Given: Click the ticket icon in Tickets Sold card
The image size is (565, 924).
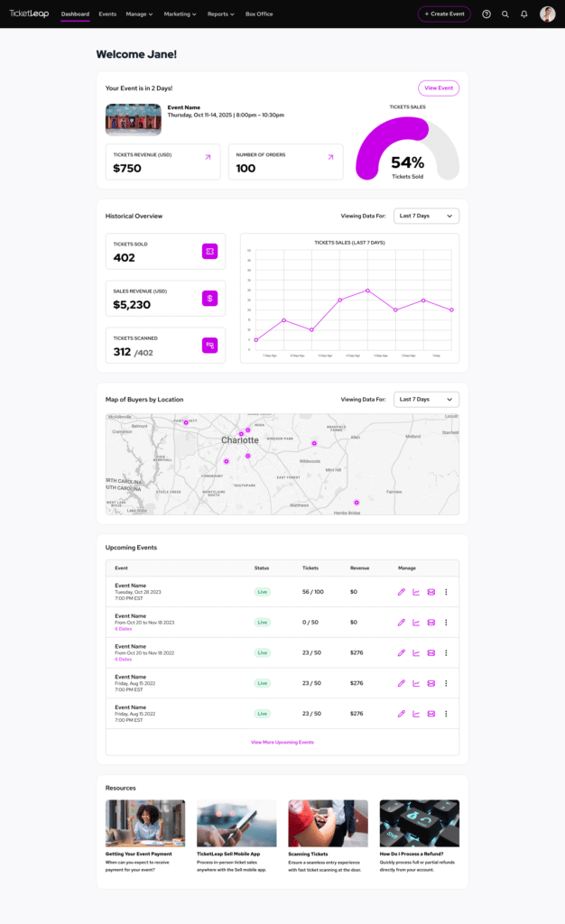Looking at the screenshot, I should [209, 251].
